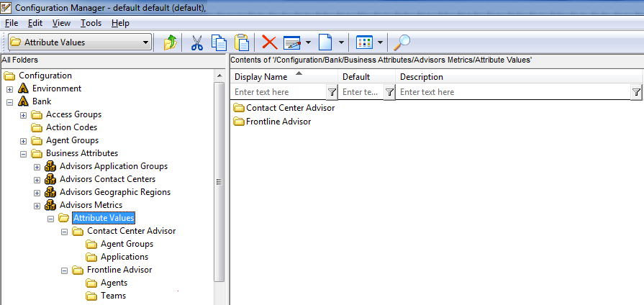Image resolution: width=644 pixels, height=305 pixels.
Task: Collapse the Business Attributes tree node
Action: [24, 154]
